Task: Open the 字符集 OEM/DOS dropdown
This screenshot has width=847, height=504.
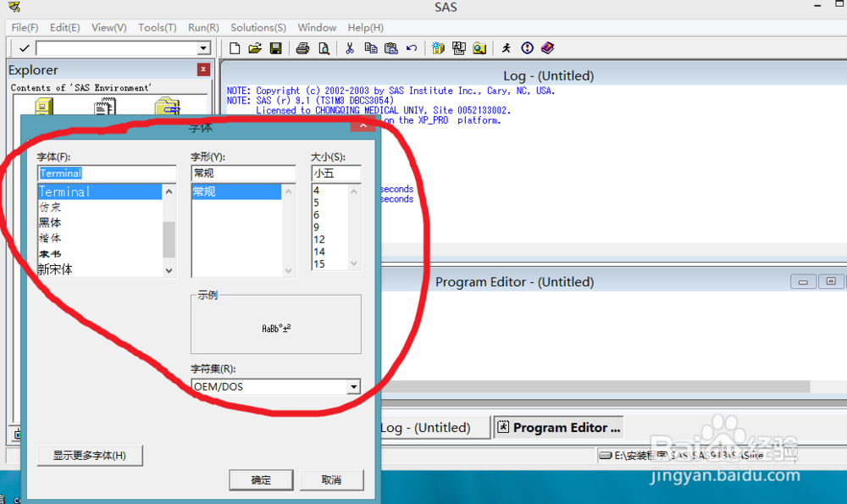Action: 354,387
